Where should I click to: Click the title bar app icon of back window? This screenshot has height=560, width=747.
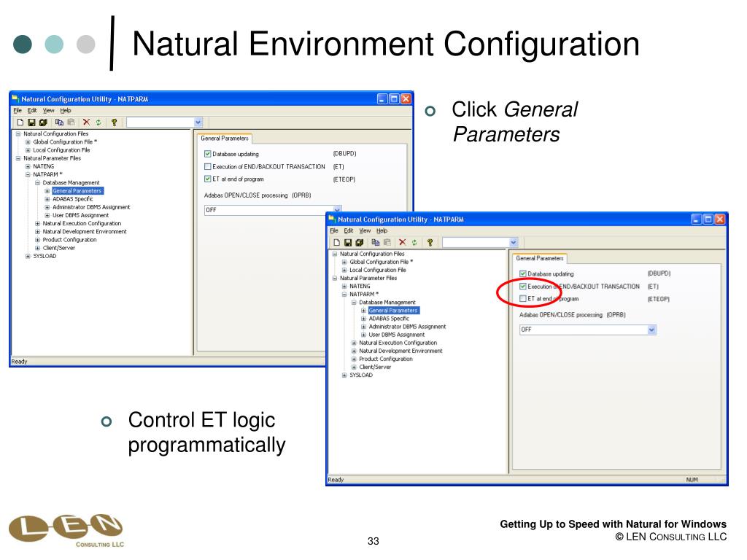[x=16, y=98]
